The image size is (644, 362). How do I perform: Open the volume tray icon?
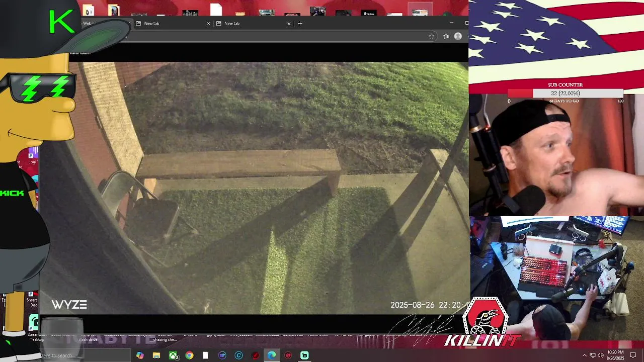pyautogui.click(x=601, y=355)
